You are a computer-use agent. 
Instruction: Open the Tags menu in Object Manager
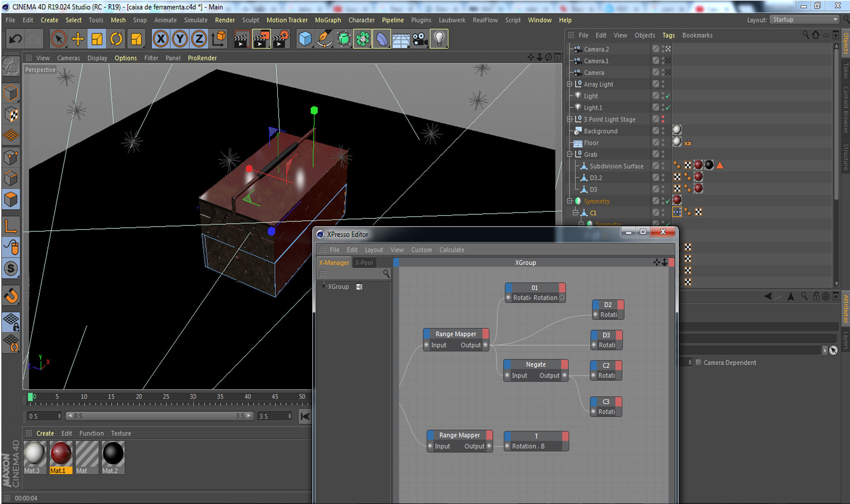[668, 35]
